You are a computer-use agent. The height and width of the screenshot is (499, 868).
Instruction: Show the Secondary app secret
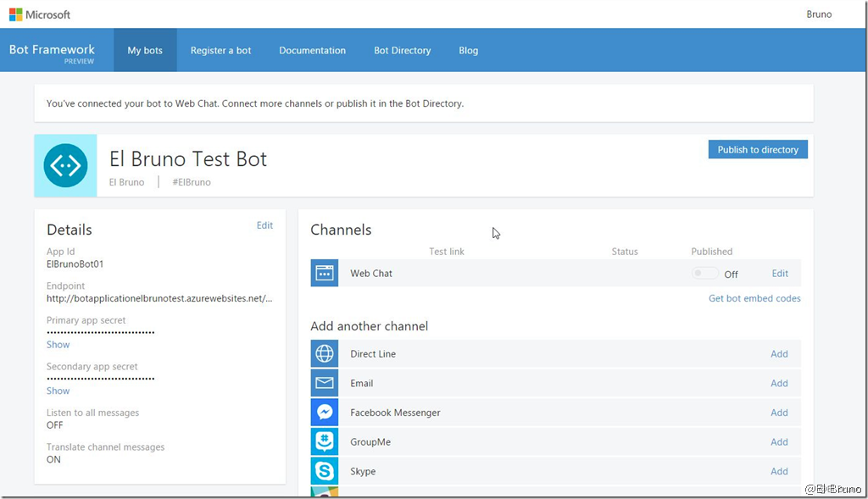58,391
